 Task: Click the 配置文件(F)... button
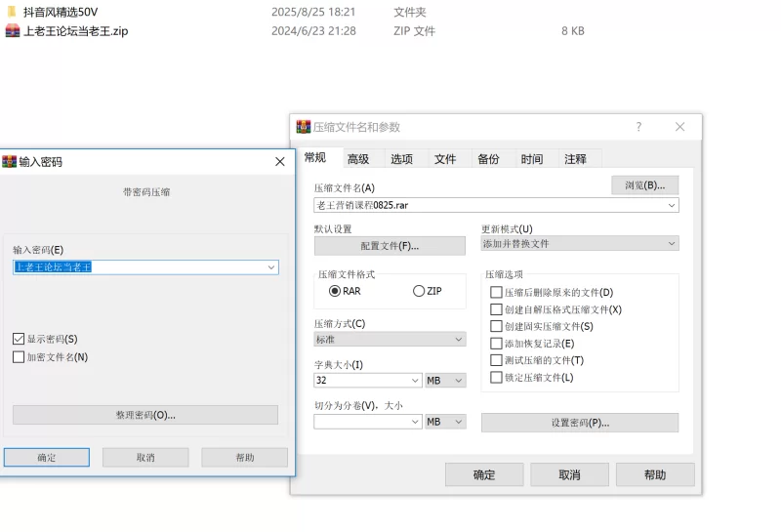pyautogui.click(x=390, y=246)
